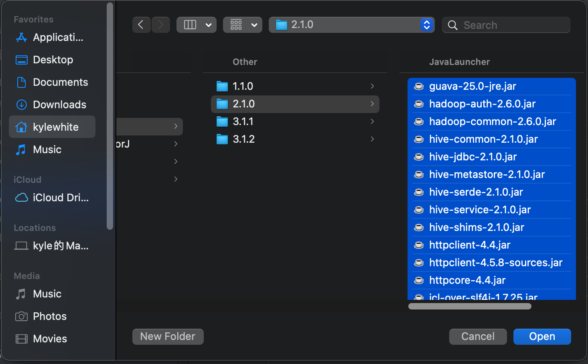
Task: Select the 2.1.0 folder row
Action: [x=295, y=104]
